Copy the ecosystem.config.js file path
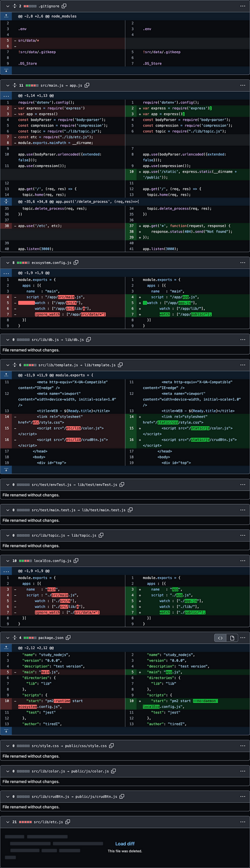 (x=76, y=262)
